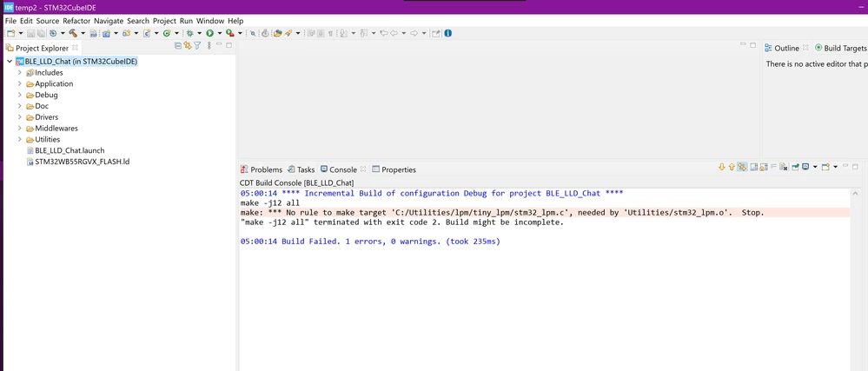Click the search magnifier toolbar icon
868x371 pixels.
[253, 33]
